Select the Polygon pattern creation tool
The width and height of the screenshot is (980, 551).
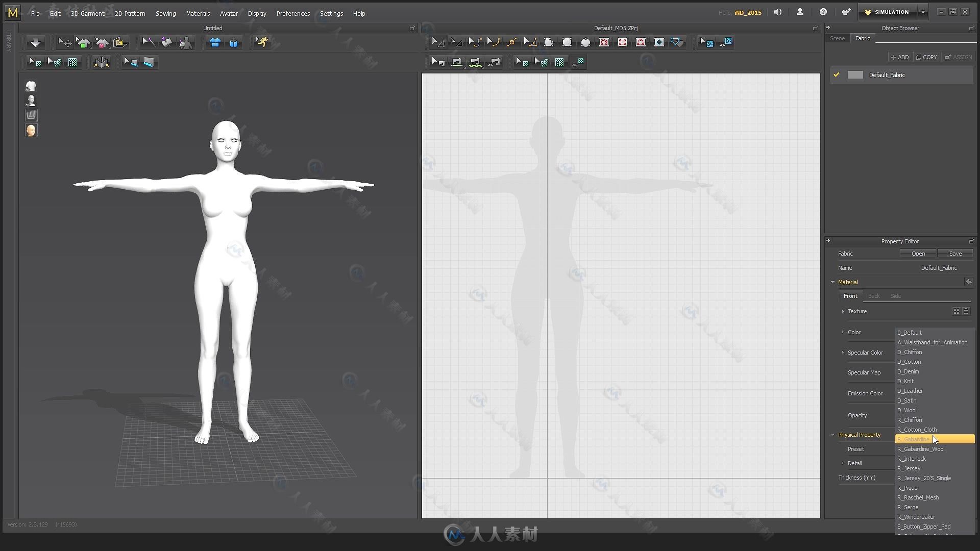pyautogui.click(x=548, y=42)
